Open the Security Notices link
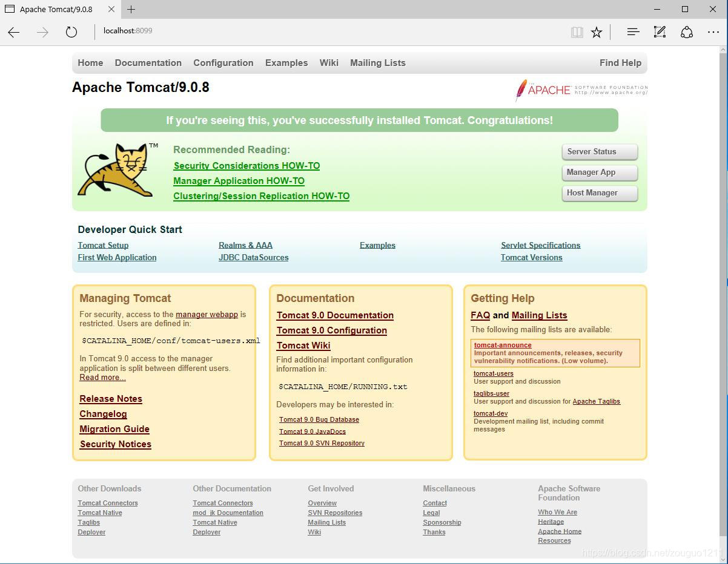The image size is (728, 564). [x=115, y=444]
